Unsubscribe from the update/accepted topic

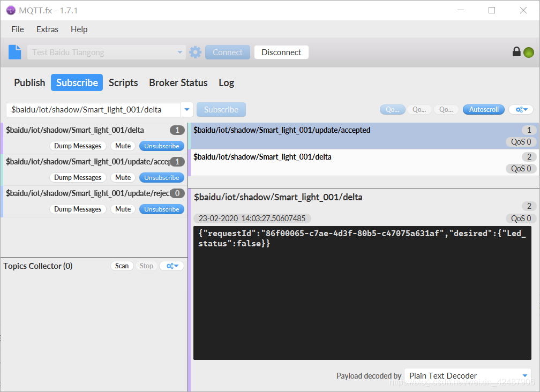(x=162, y=178)
